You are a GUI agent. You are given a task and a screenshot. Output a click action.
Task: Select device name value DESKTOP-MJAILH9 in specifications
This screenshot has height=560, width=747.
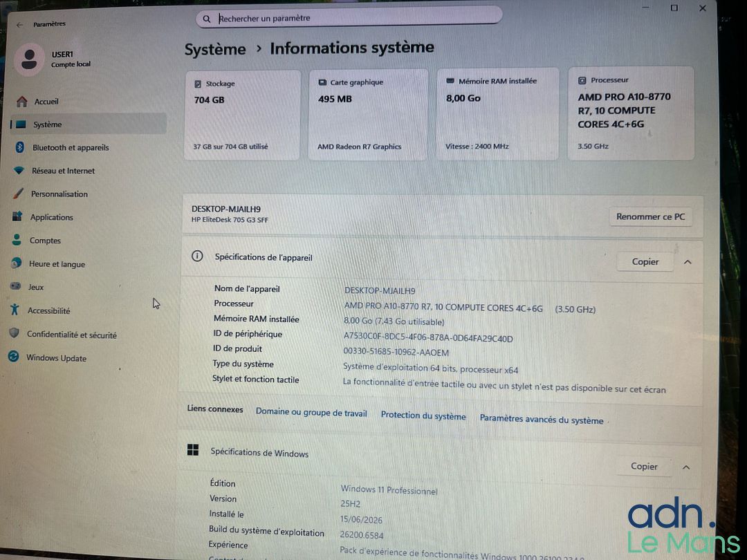380,290
